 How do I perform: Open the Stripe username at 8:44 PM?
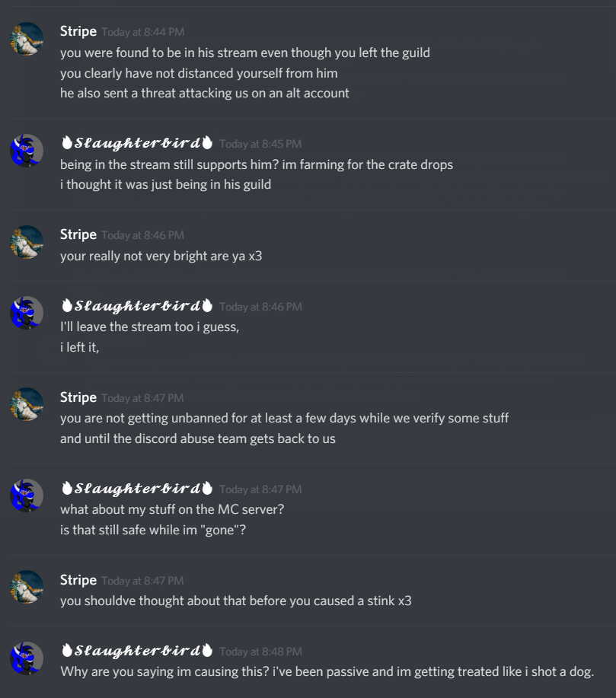tap(78, 32)
